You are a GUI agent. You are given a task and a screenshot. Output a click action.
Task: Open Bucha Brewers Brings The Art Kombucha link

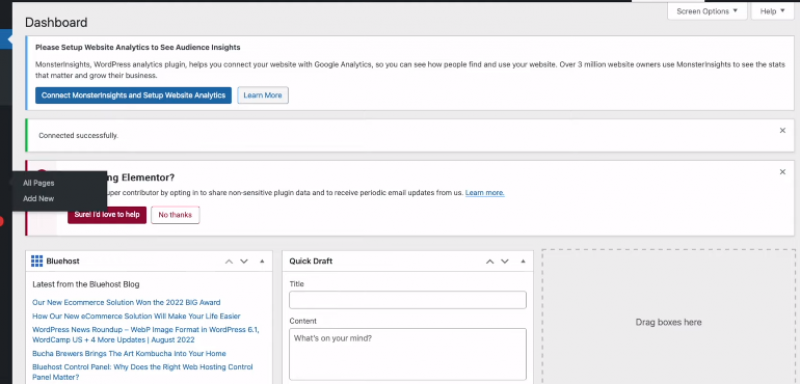[x=129, y=353]
